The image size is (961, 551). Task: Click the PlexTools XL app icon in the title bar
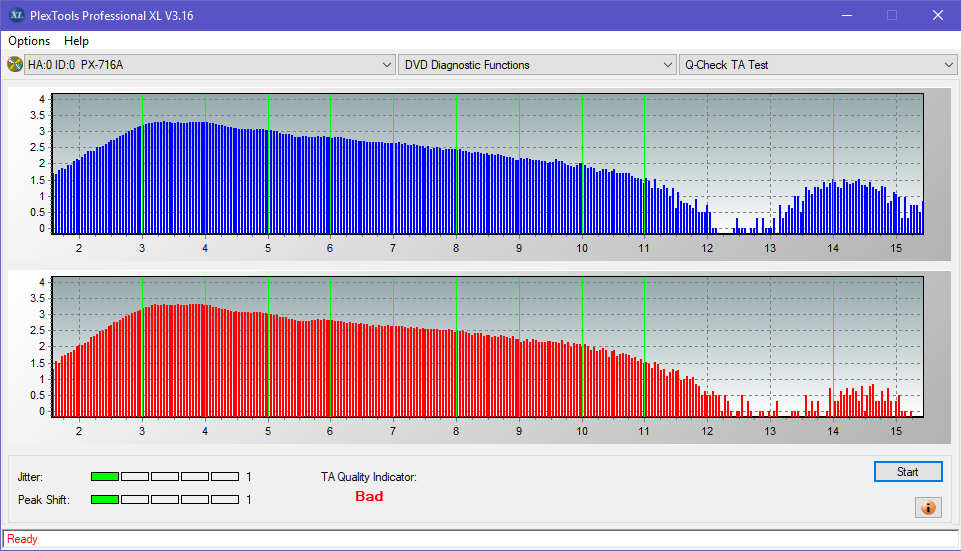[x=17, y=15]
